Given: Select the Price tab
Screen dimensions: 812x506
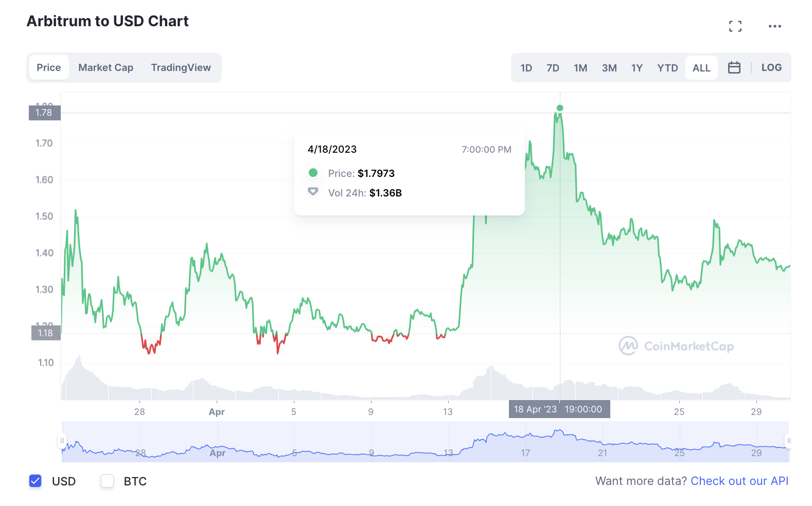Looking at the screenshot, I should click(49, 67).
